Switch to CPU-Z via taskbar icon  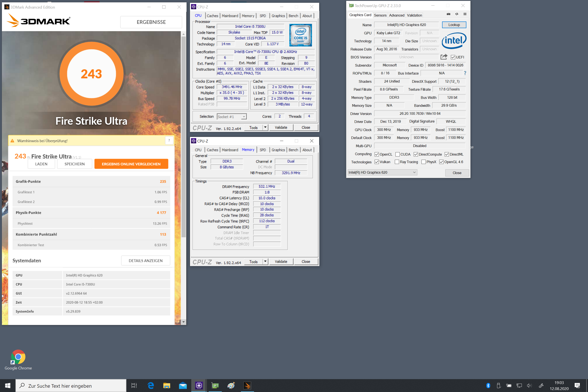[x=199, y=386]
